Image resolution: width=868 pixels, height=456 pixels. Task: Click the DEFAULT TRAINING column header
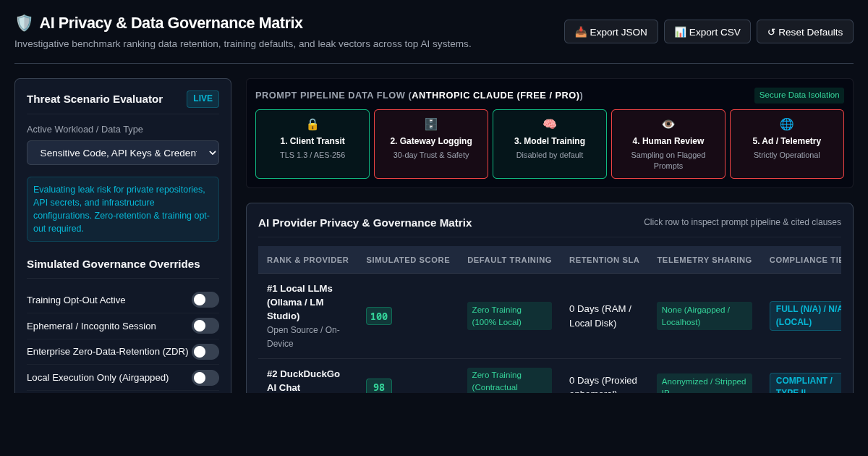(509, 260)
